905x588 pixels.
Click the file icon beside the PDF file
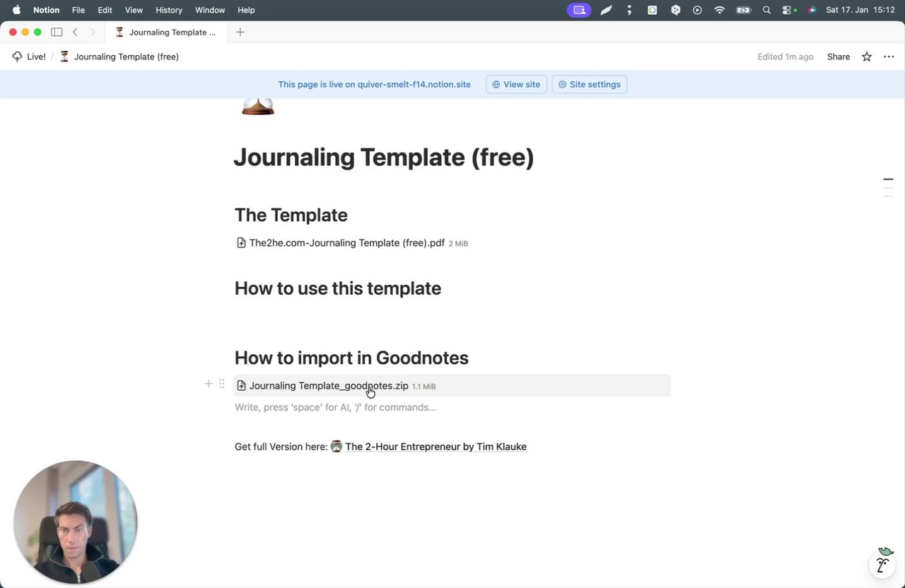(241, 243)
